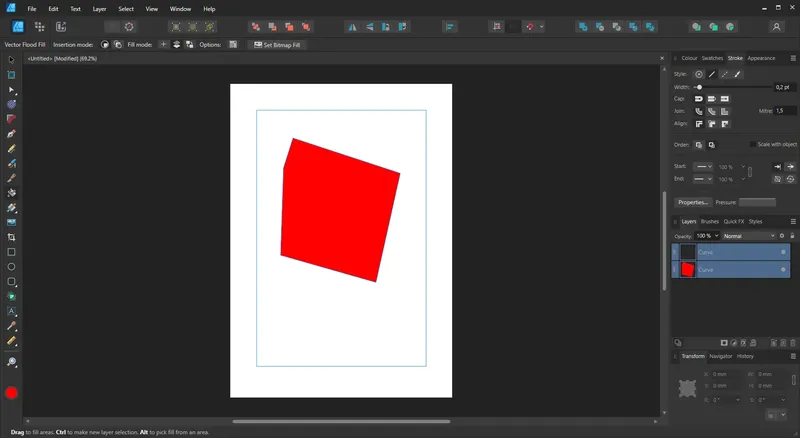Click the Mask Layer icon in the Layers panel

tap(723, 343)
